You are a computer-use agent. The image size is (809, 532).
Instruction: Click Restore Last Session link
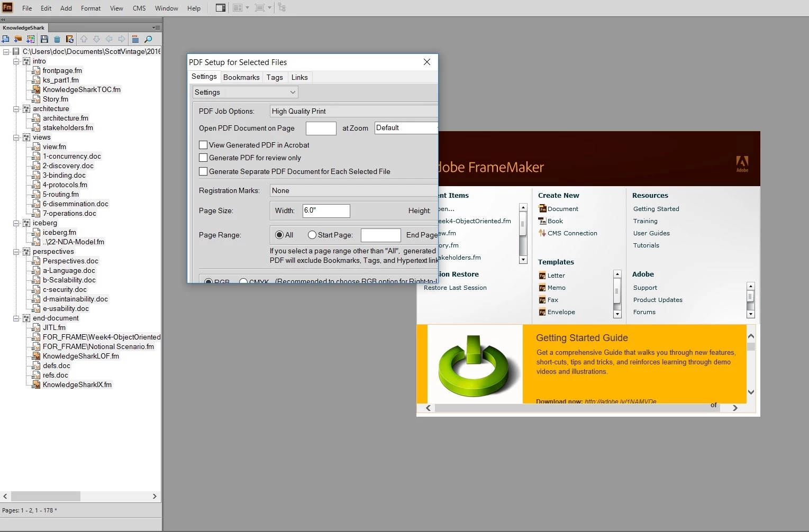tap(455, 288)
